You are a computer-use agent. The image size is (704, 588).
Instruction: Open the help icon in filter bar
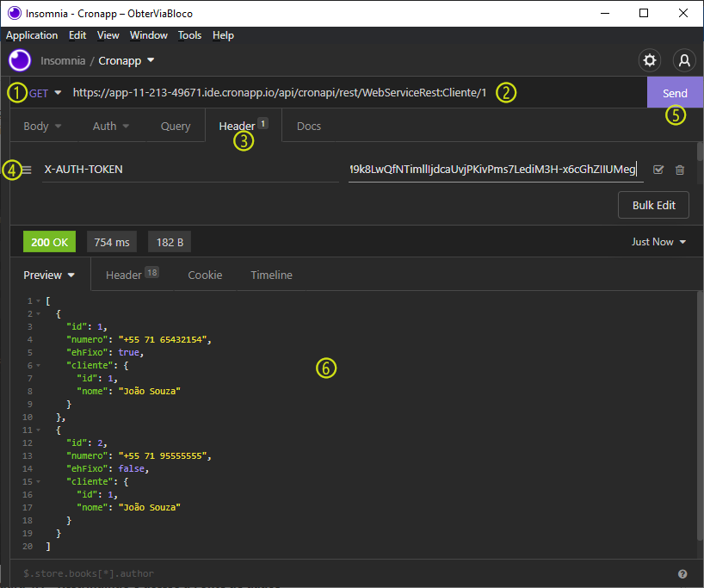(682, 573)
